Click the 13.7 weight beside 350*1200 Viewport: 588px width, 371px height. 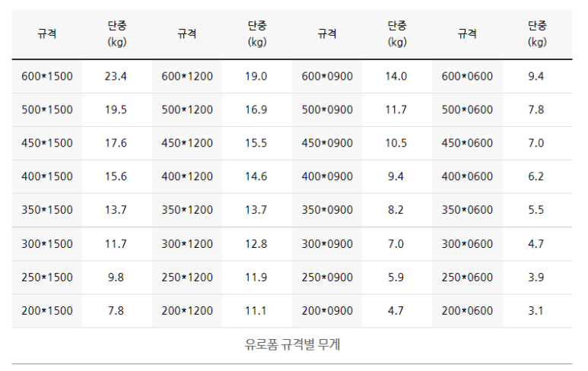pos(256,210)
